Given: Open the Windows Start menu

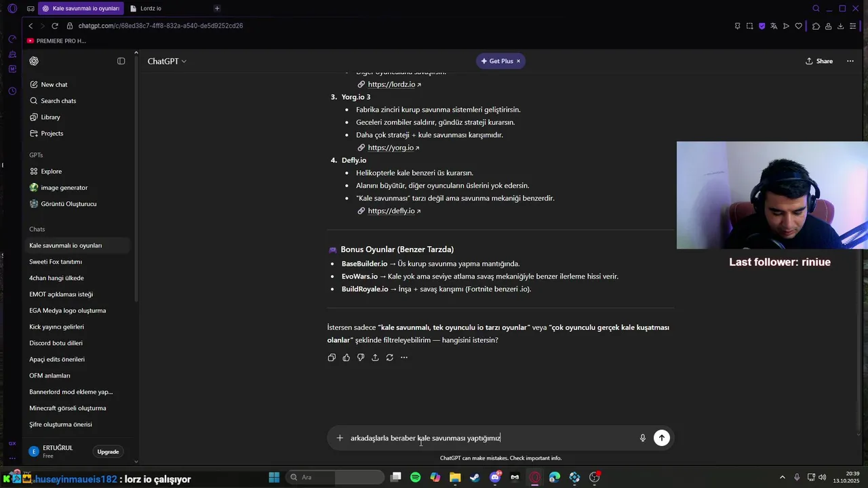Looking at the screenshot, I should coord(274,477).
